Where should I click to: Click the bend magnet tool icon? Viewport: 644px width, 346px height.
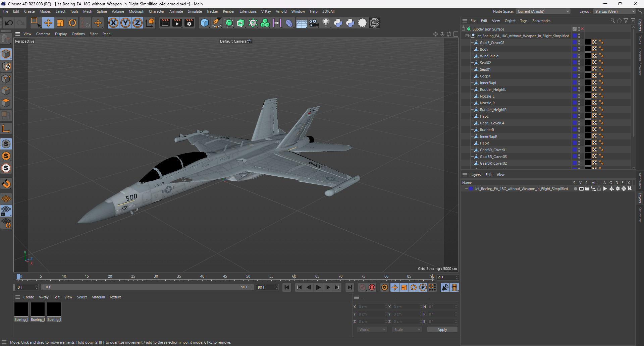tap(6, 184)
